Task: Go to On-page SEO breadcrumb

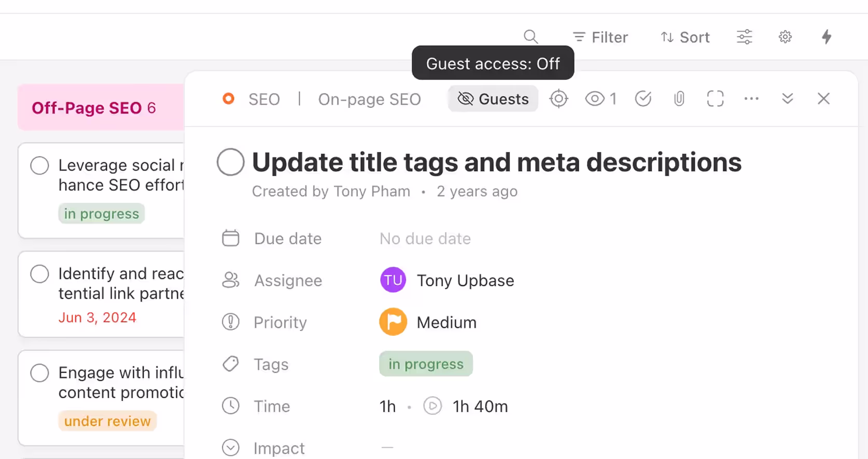Action: tap(369, 99)
